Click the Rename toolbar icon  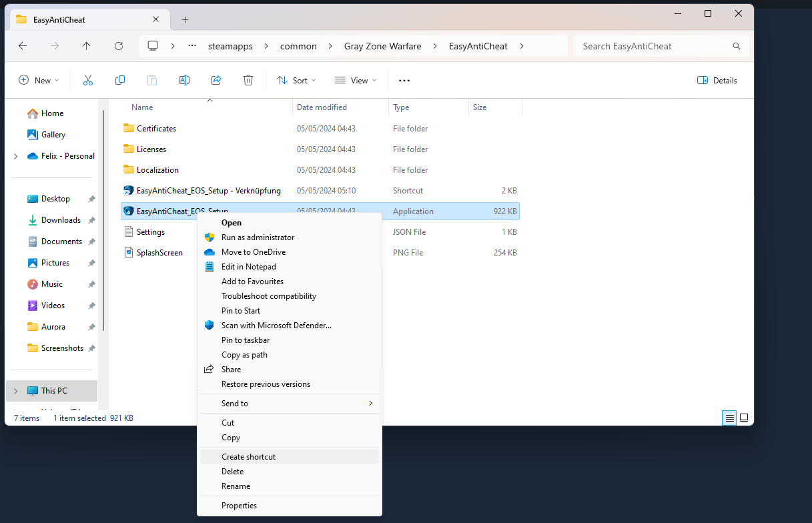click(x=184, y=80)
